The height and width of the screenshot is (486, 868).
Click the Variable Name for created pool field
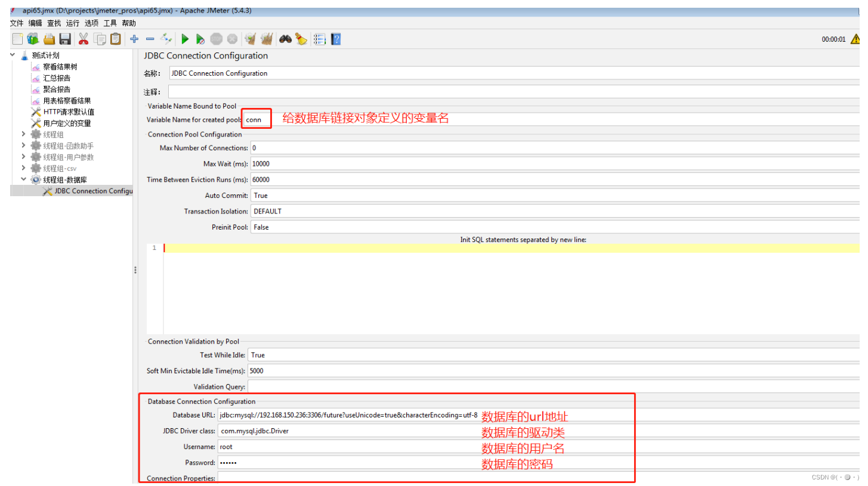click(x=552, y=119)
